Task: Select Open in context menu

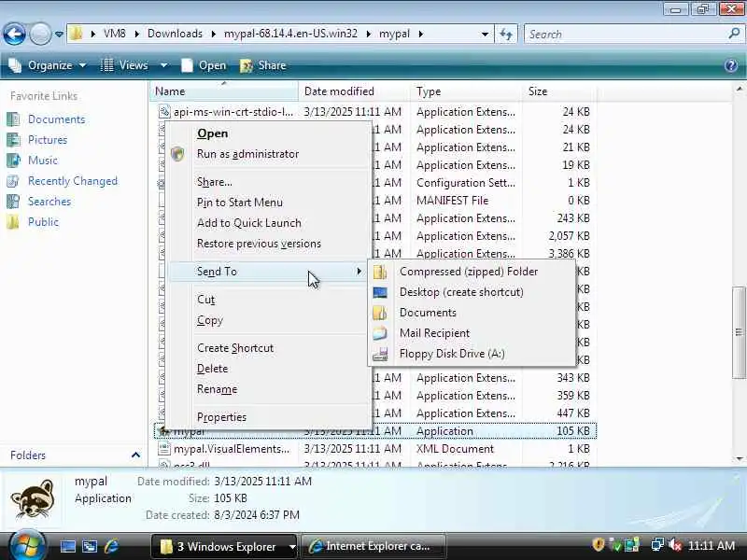Action: pos(212,133)
